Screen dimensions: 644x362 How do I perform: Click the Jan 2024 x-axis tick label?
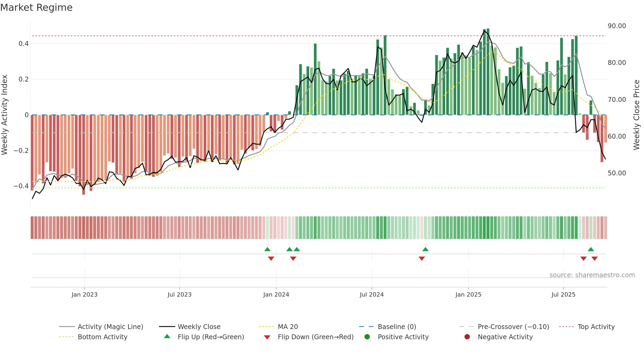(x=276, y=294)
